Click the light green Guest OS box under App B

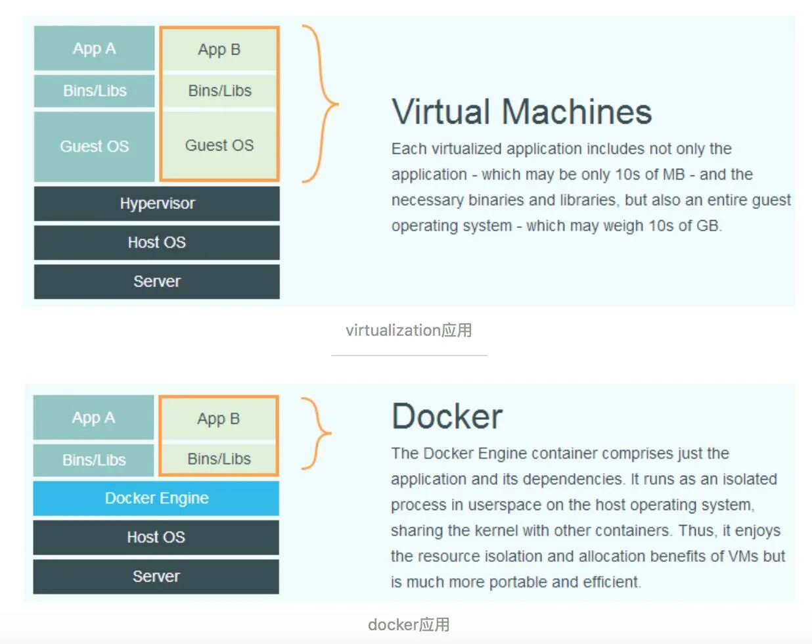coord(219,145)
